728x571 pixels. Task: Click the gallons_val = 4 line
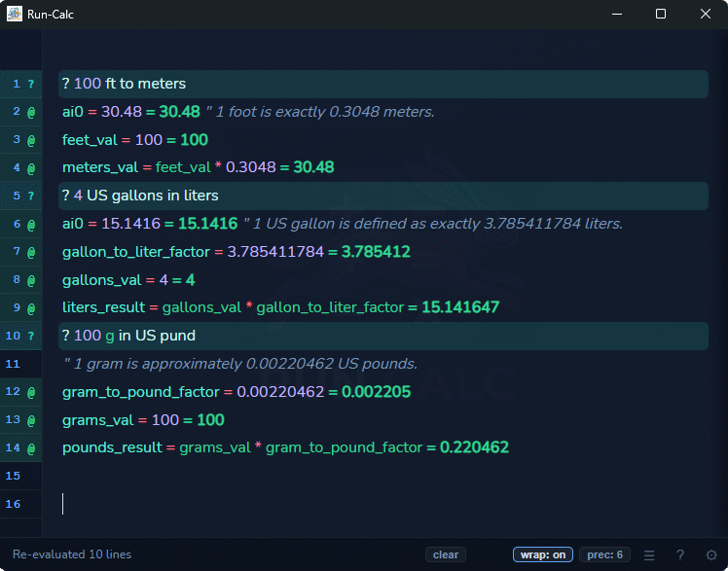pos(128,280)
